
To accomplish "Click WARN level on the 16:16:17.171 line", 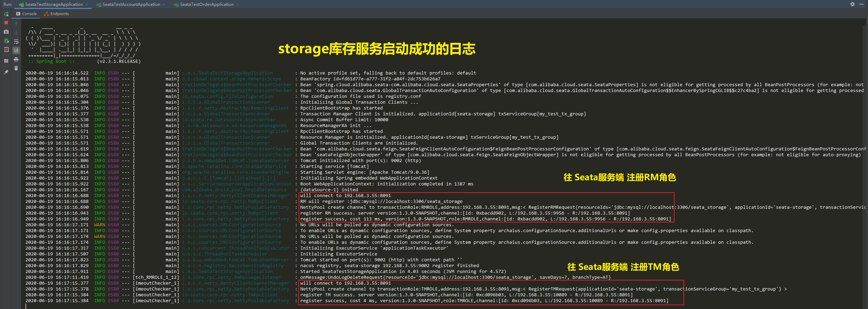I will coord(100,225).
